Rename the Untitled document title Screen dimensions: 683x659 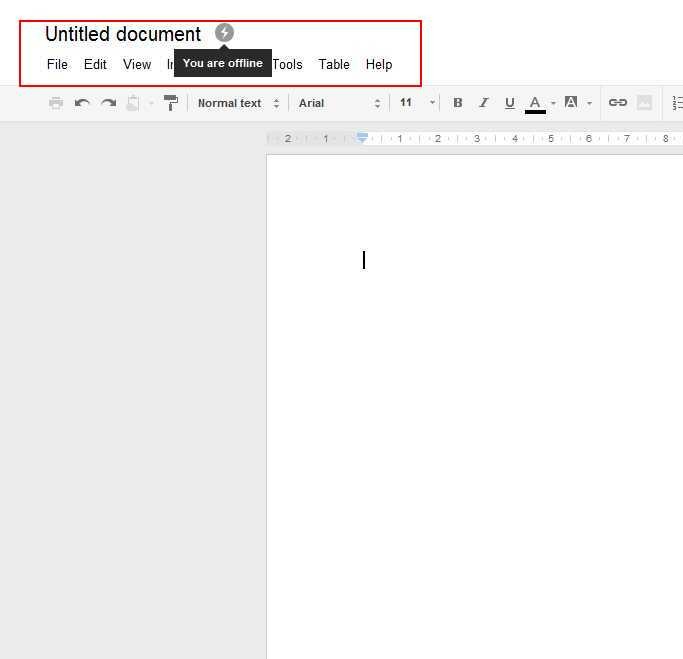[x=123, y=34]
